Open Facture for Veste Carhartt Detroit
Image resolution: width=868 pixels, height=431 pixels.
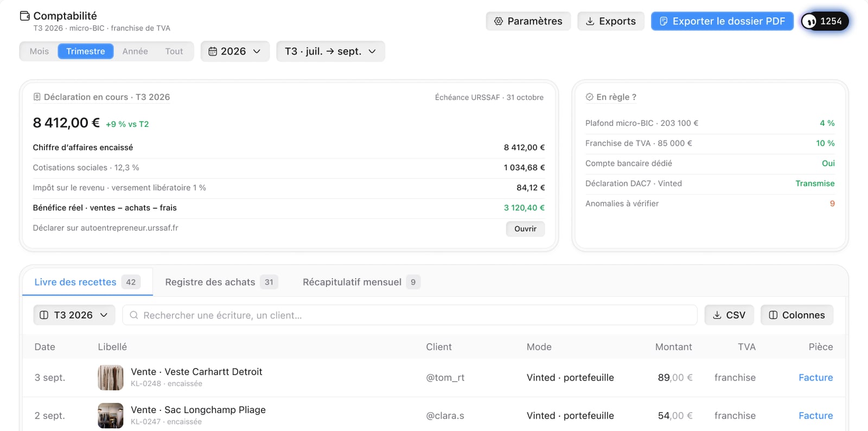[815, 377]
